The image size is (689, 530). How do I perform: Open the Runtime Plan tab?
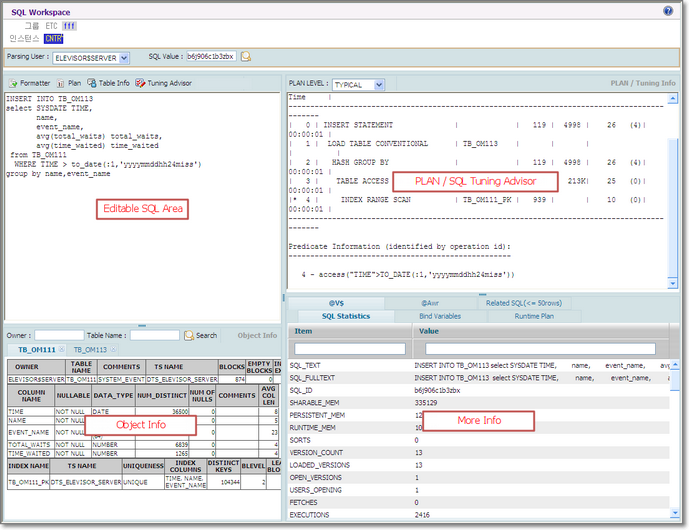(534, 316)
